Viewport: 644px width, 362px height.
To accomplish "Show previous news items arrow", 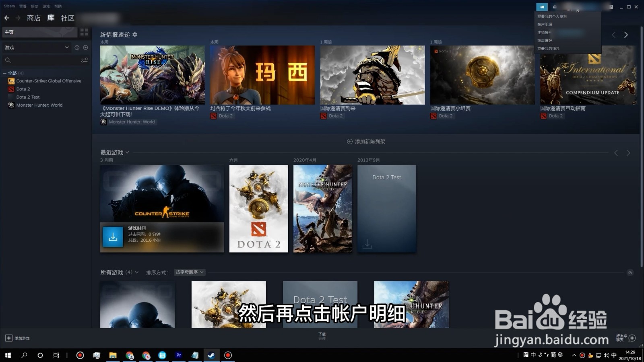I will (x=614, y=35).
